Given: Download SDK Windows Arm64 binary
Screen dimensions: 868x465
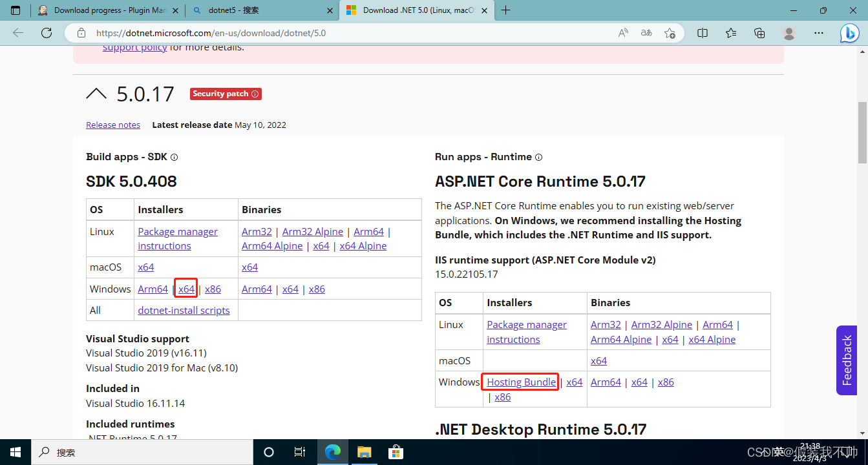Looking at the screenshot, I should pos(257,289).
